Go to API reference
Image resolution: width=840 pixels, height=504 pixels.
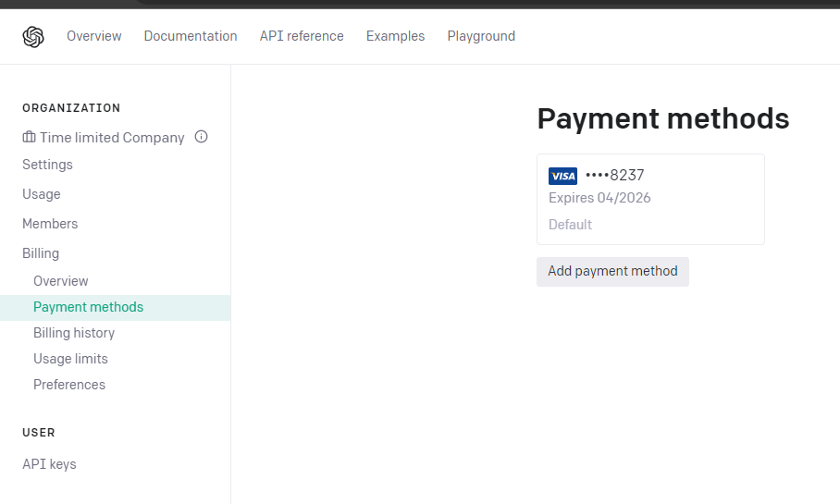click(302, 36)
